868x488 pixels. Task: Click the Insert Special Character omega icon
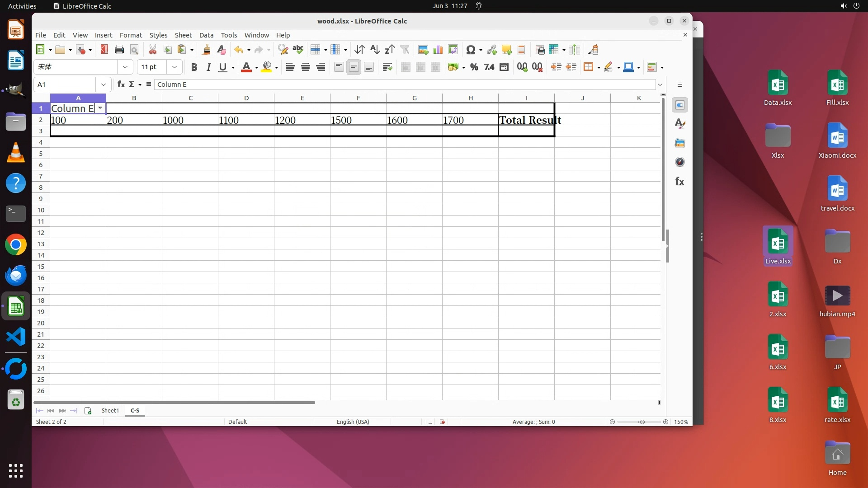470,50
